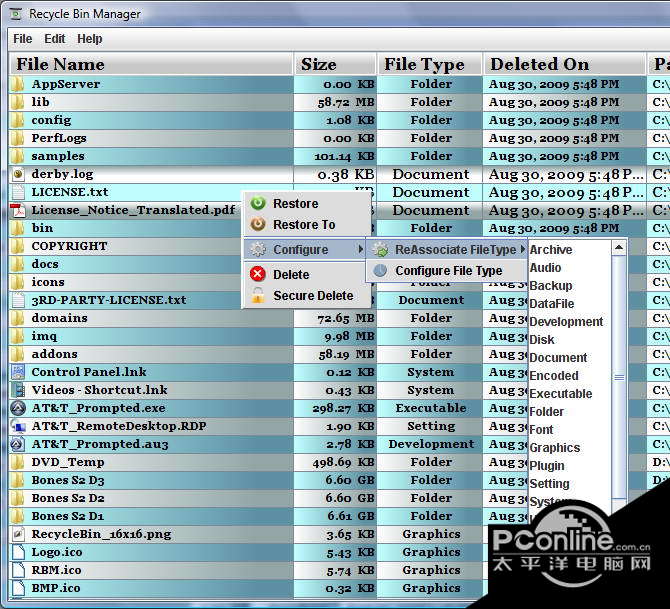Click Configure File Type submenu entry

click(x=447, y=270)
